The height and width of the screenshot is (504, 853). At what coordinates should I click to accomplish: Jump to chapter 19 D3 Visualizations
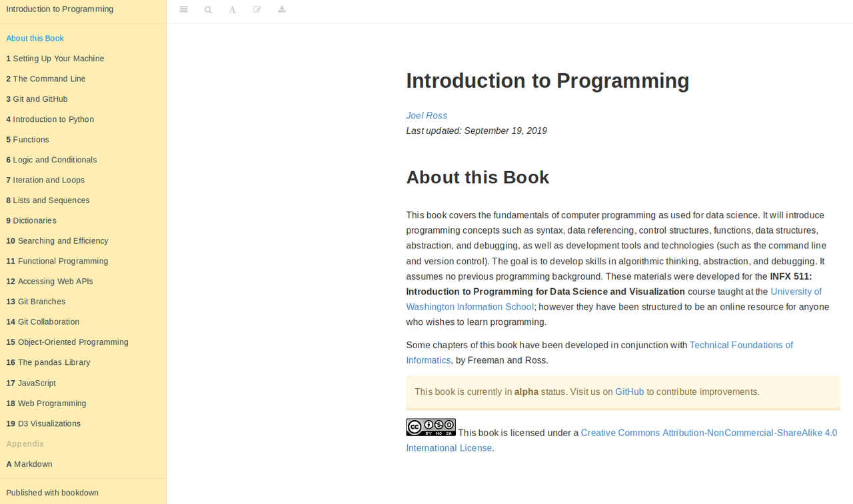(x=43, y=423)
